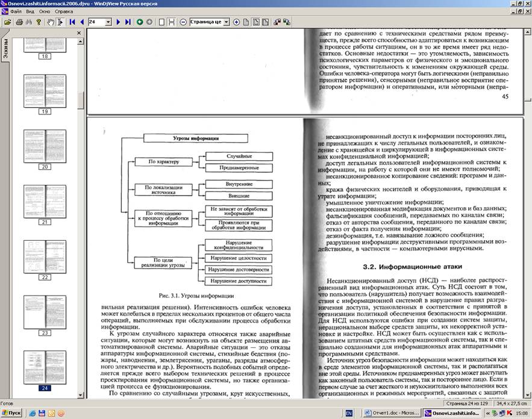Select the hand pan tool

pyautogui.click(x=51, y=22)
